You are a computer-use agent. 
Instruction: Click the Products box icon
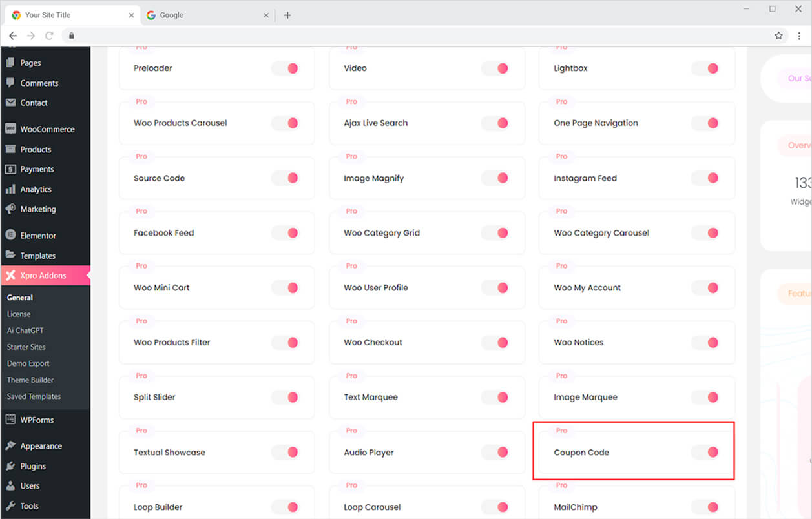10,149
